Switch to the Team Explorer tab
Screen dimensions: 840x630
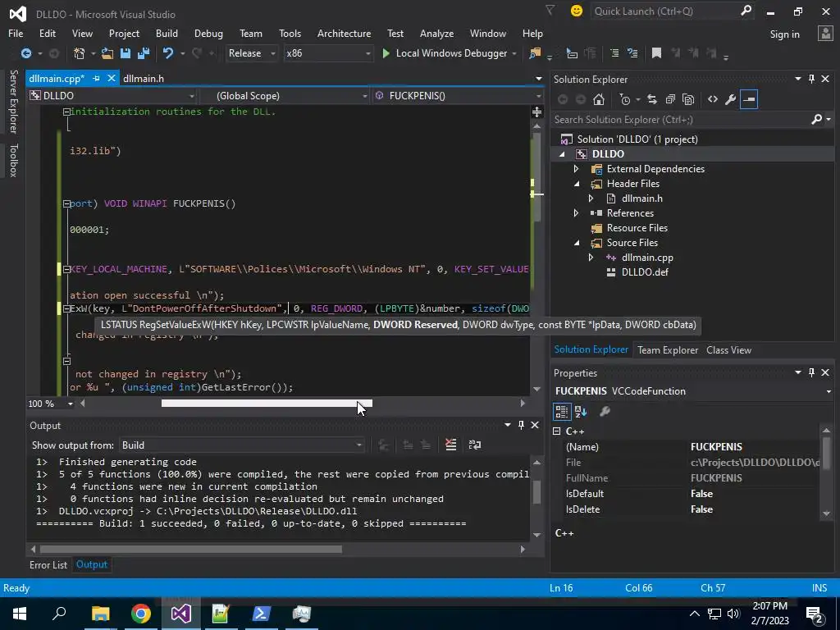668,349
